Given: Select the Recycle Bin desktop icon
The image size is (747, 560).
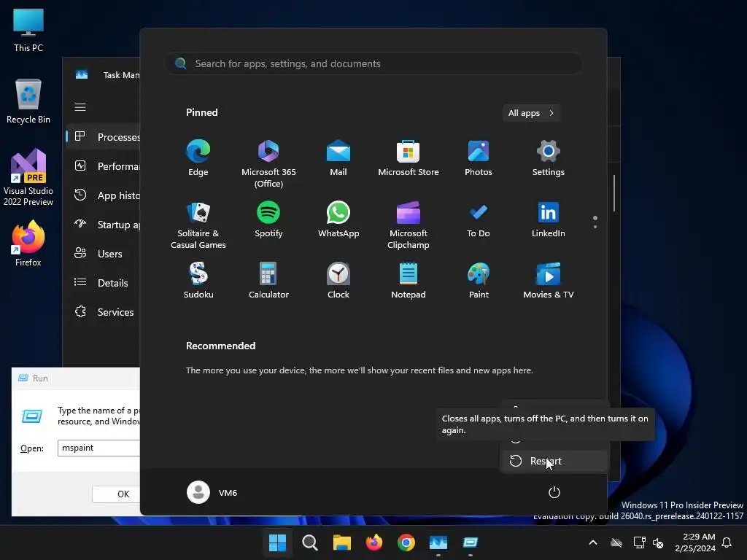Looking at the screenshot, I should point(28,101).
